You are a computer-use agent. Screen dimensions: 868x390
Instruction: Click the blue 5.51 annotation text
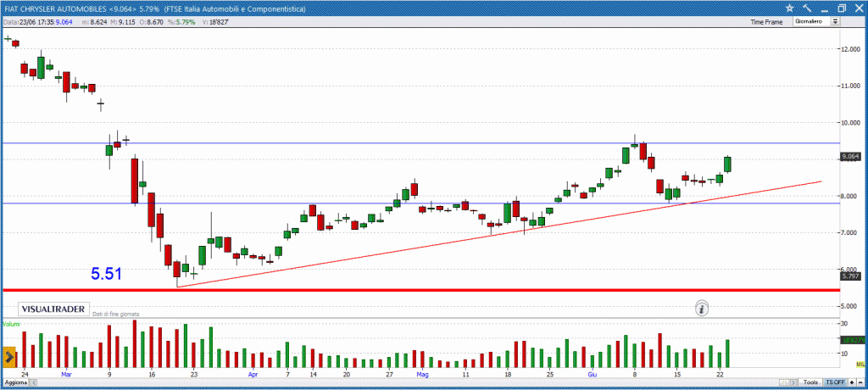click(x=106, y=274)
